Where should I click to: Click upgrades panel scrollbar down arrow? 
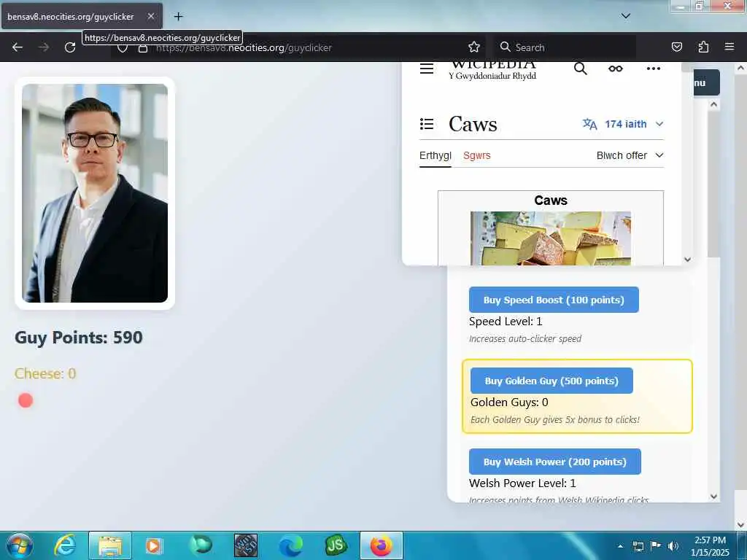coord(713,497)
